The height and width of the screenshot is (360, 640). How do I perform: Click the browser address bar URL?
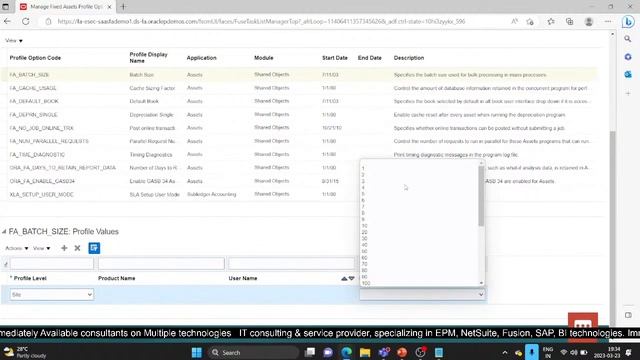pyautogui.click(x=261, y=21)
